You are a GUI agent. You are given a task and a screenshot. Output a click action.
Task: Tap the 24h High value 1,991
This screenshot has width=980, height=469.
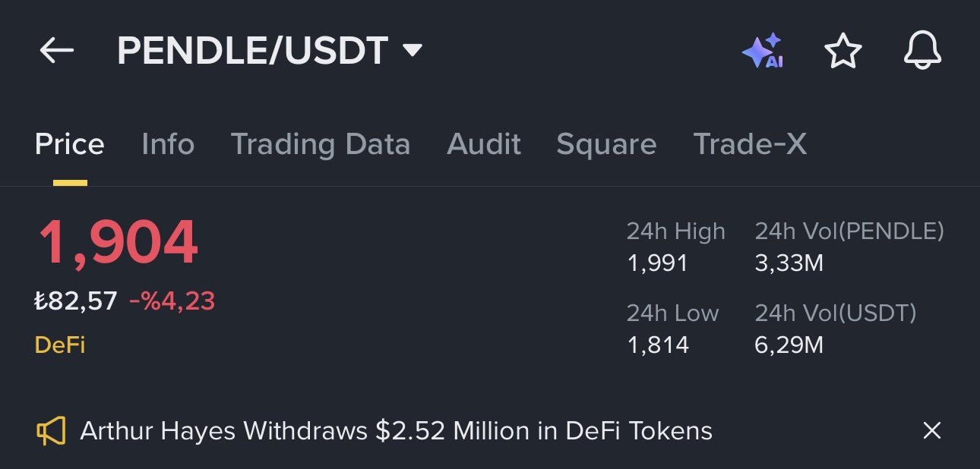pyautogui.click(x=657, y=263)
